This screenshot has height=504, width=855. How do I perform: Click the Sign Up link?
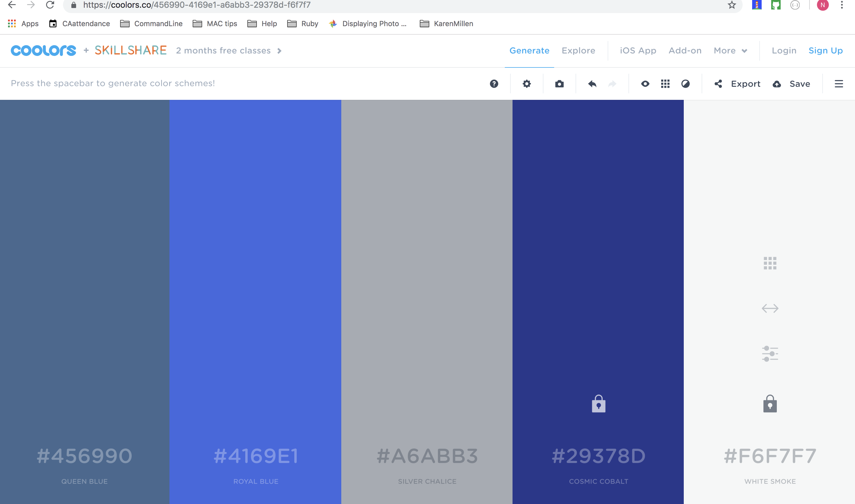click(x=826, y=51)
